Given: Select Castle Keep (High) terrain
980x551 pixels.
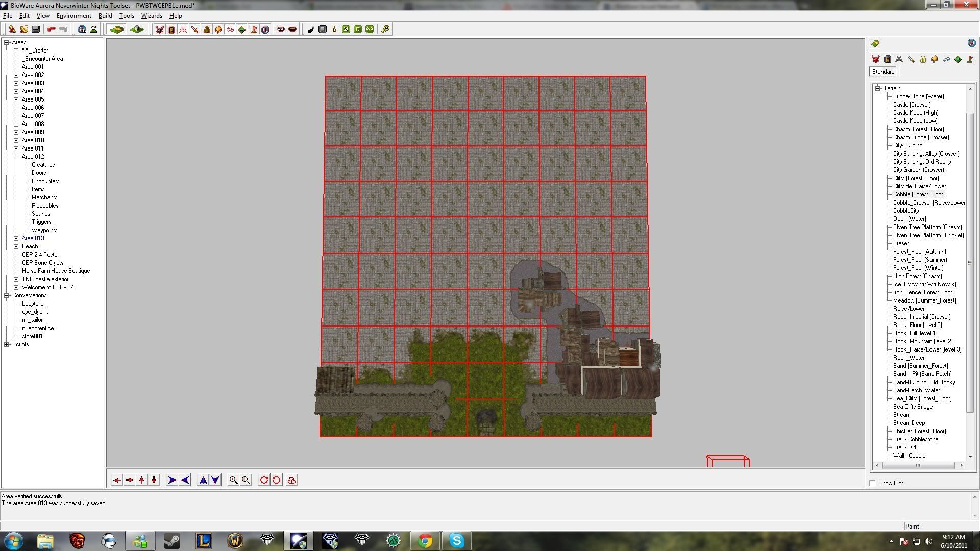Looking at the screenshot, I should click(x=915, y=113).
